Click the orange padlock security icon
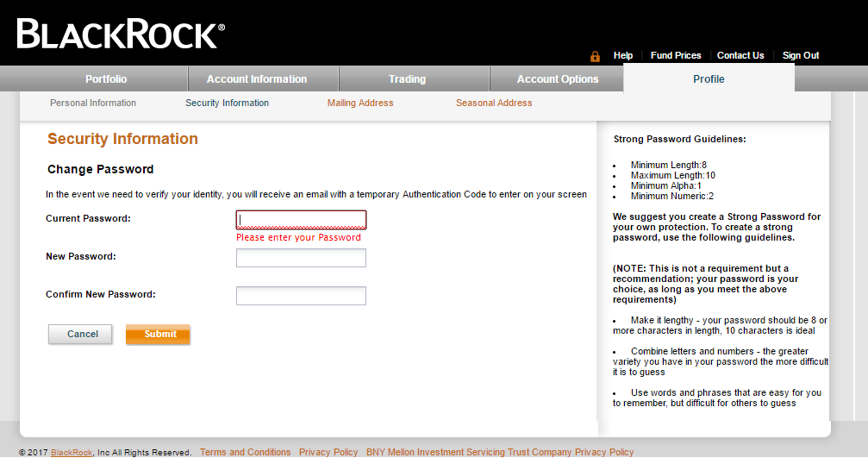Viewport: 868px width, 464px height. [x=595, y=56]
